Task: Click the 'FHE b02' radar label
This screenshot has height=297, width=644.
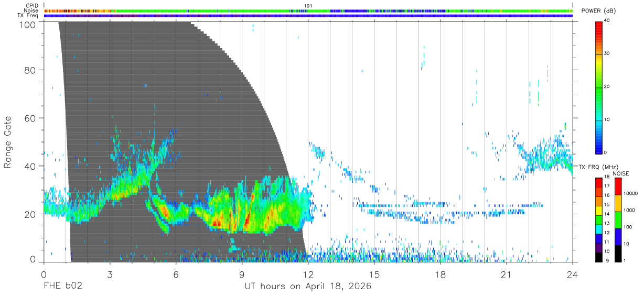Action: pos(62,286)
